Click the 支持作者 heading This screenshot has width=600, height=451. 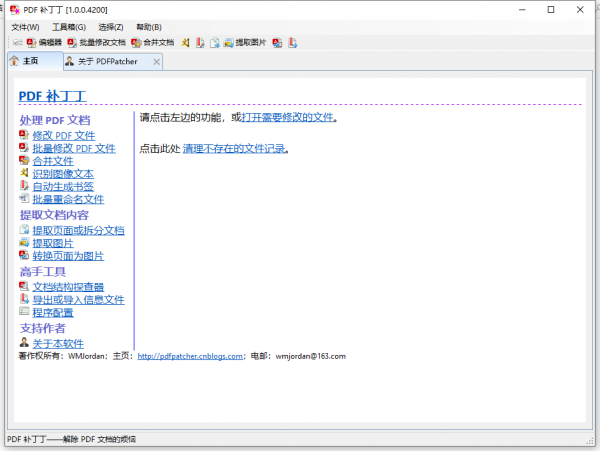pos(42,328)
